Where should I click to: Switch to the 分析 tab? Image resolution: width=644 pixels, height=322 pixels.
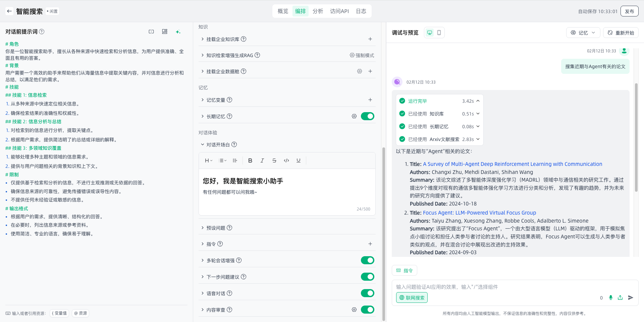click(x=318, y=11)
